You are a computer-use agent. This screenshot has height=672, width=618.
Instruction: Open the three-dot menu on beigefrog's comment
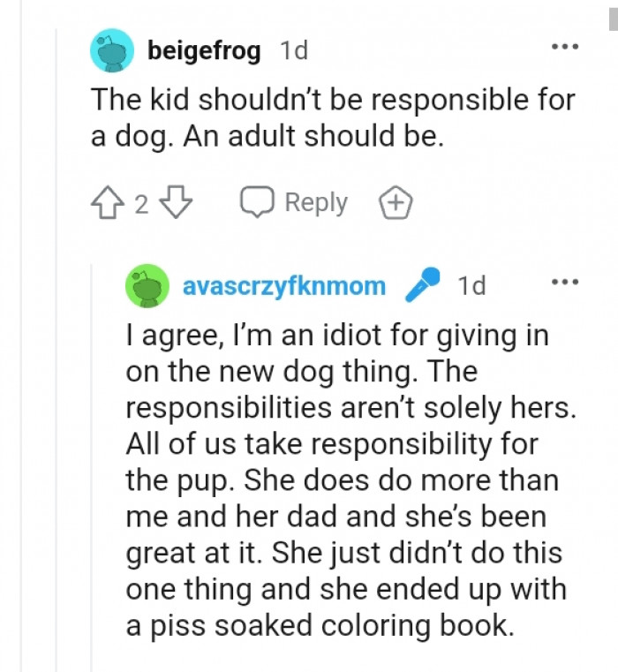coord(564,46)
